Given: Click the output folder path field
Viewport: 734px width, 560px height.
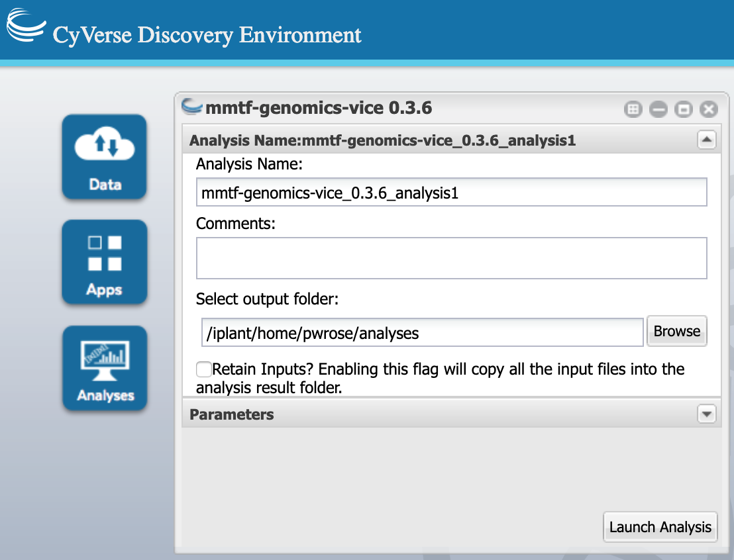Looking at the screenshot, I should click(x=422, y=333).
